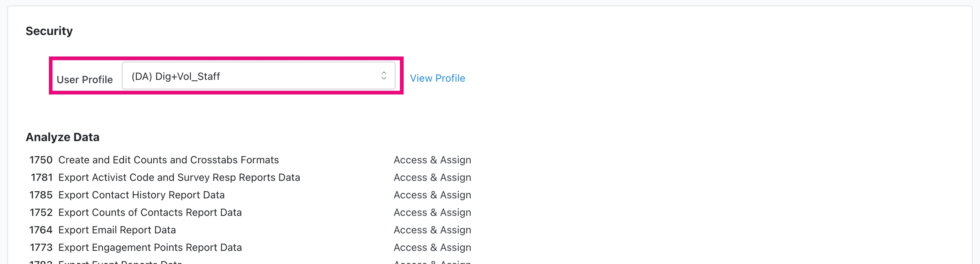Open Export Event Reports Data access setting
Screen dimensions: 980x264
[432, 262]
